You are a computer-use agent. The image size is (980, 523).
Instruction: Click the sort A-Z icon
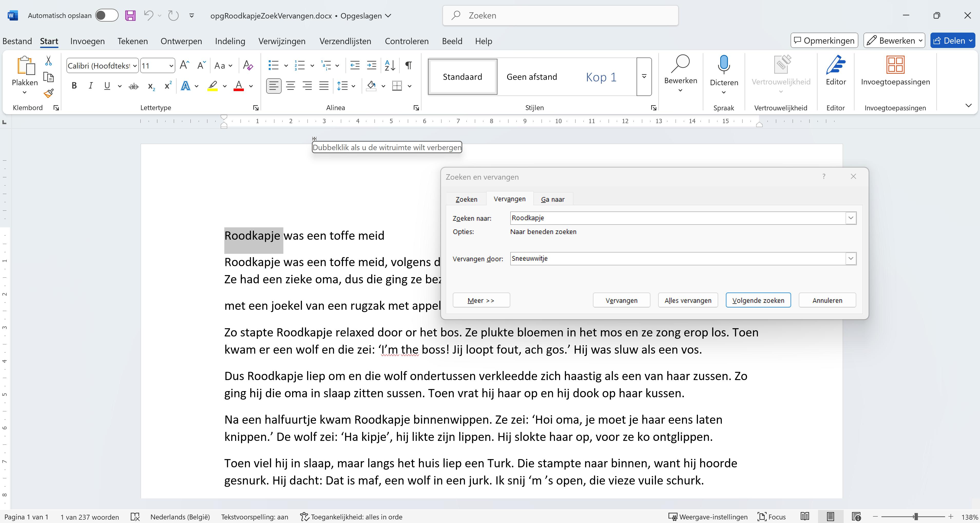[390, 65]
